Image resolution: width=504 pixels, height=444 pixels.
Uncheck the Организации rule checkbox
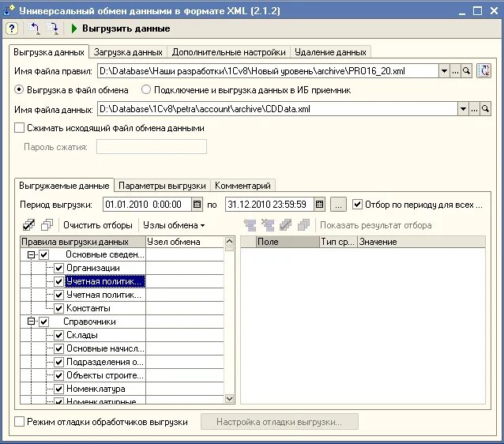click(x=58, y=268)
